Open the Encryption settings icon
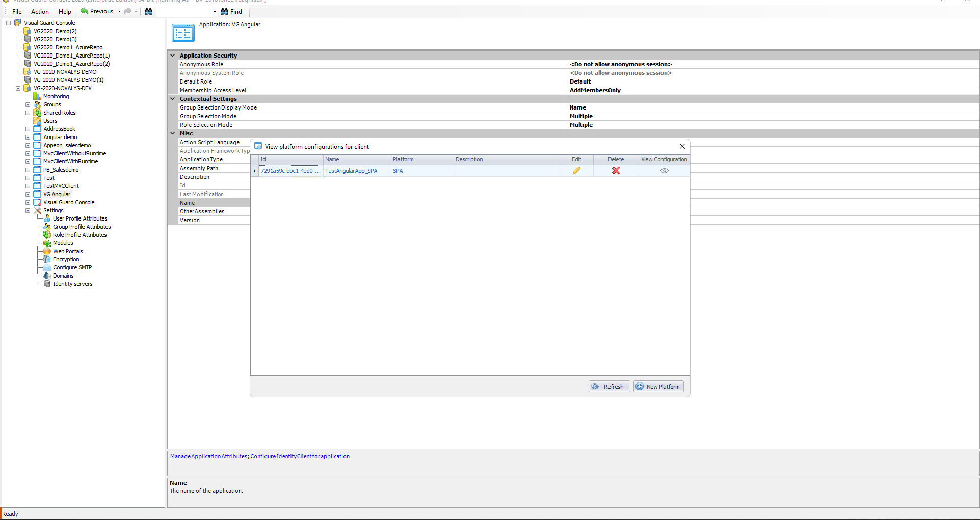The width and height of the screenshot is (980, 520). tap(47, 259)
